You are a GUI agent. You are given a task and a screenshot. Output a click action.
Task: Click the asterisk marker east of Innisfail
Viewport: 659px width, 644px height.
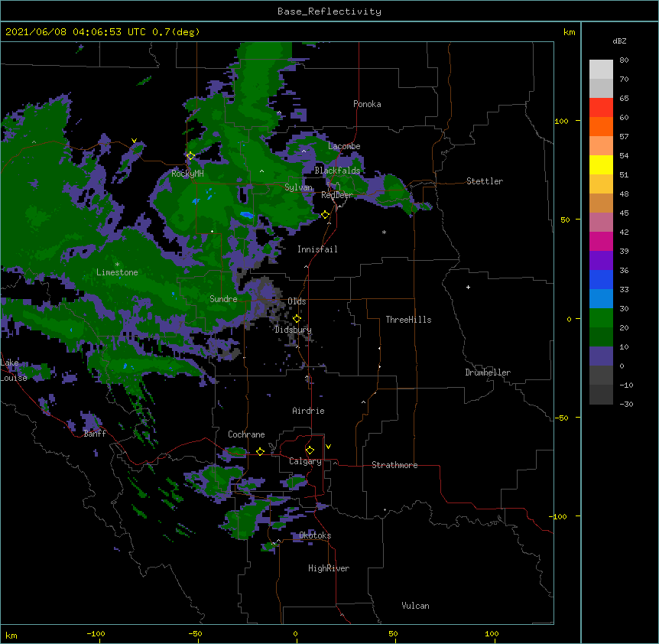tap(384, 232)
